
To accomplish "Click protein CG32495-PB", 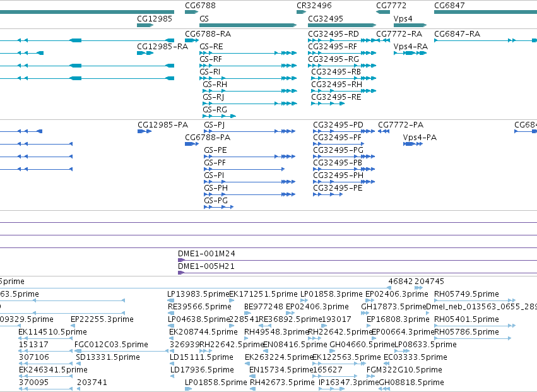I will pos(338,163).
